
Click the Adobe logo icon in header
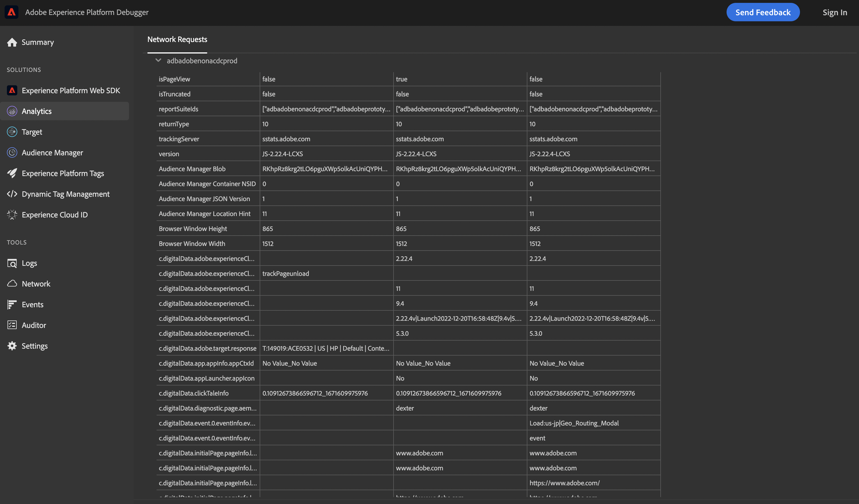(x=12, y=12)
